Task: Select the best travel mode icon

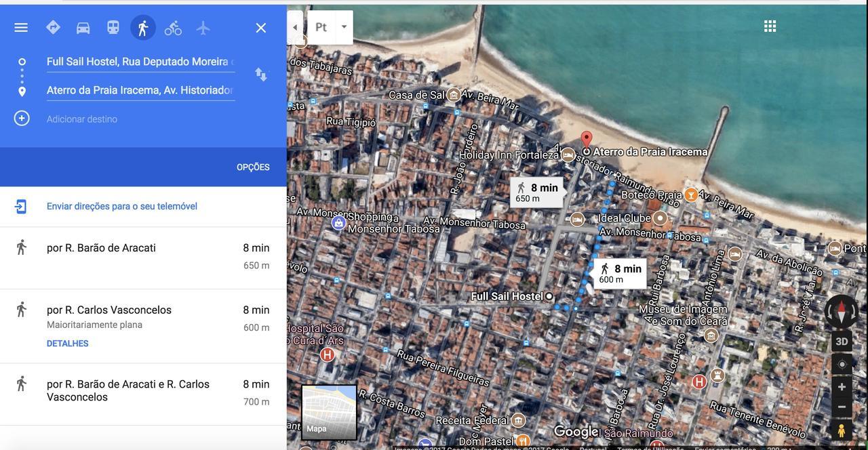Action: [x=53, y=28]
